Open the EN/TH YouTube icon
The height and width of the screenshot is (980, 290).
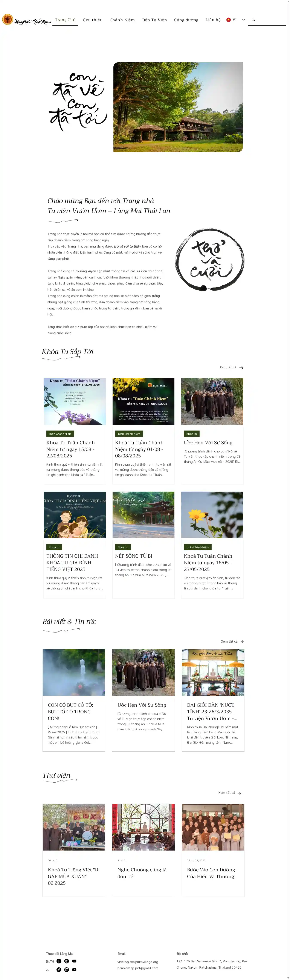[x=74, y=961]
